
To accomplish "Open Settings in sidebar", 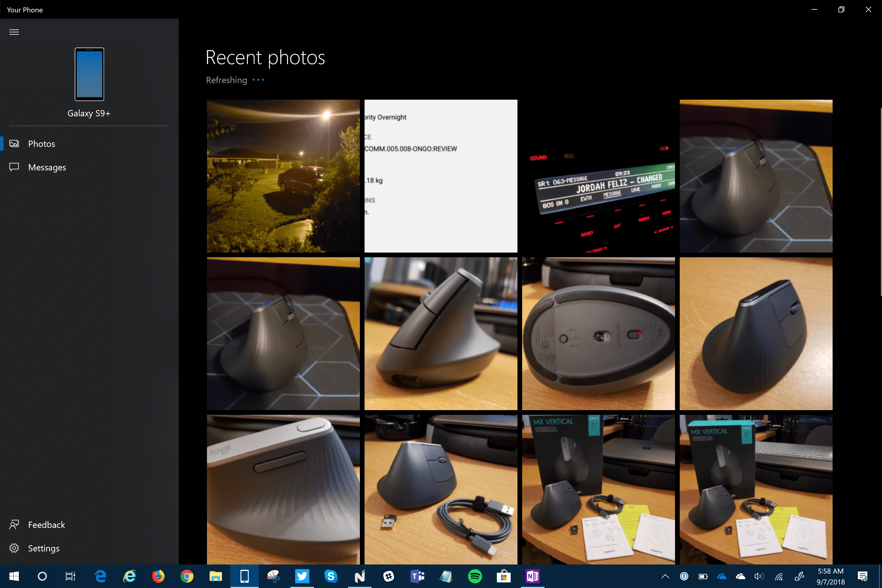I will pyautogui.click(x=44, y=548).
